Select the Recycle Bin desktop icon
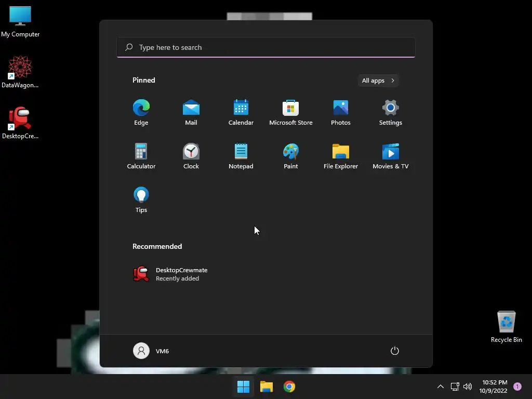Image resolution: width=532 pixels, height=399 pixels. click(x=506, y=326)
